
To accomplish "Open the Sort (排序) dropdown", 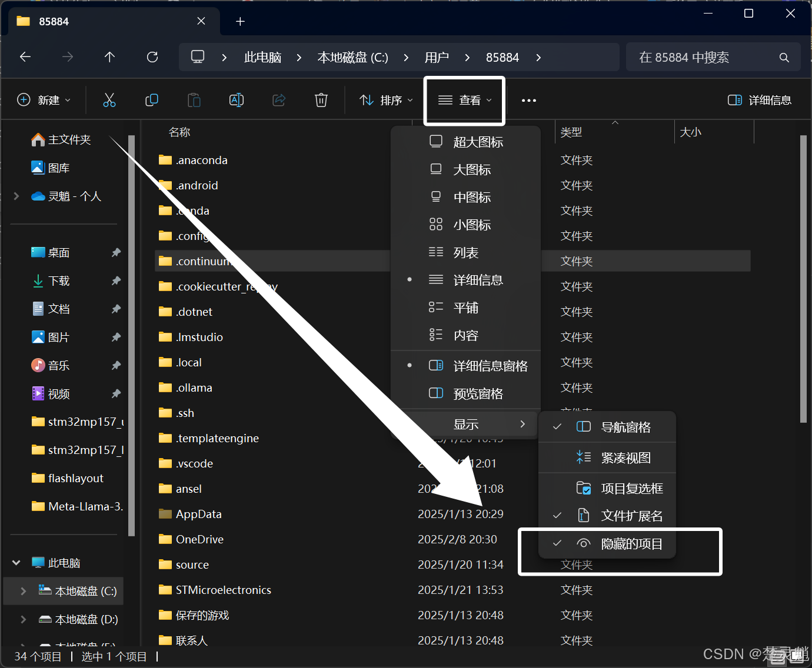I will 386,101.
